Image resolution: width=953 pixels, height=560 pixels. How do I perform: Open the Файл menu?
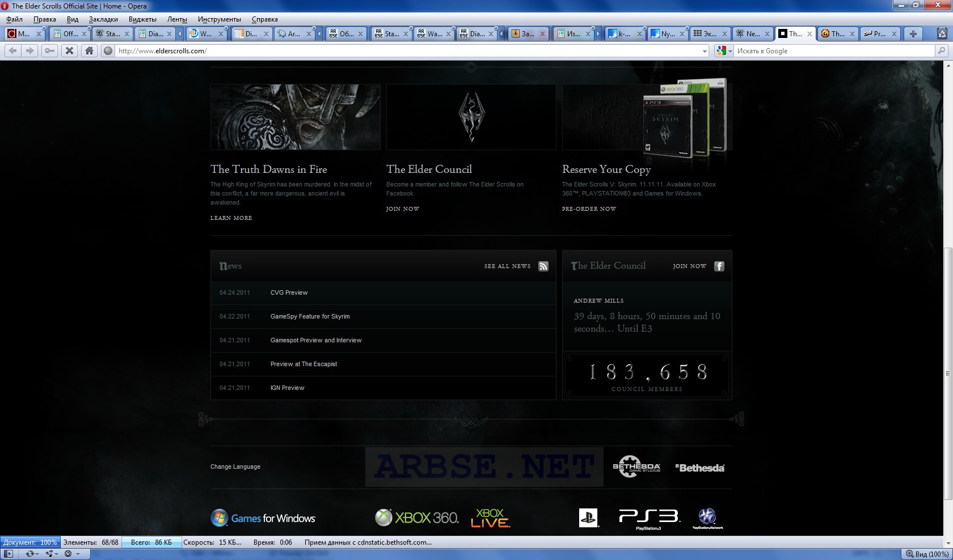(15, 19)
